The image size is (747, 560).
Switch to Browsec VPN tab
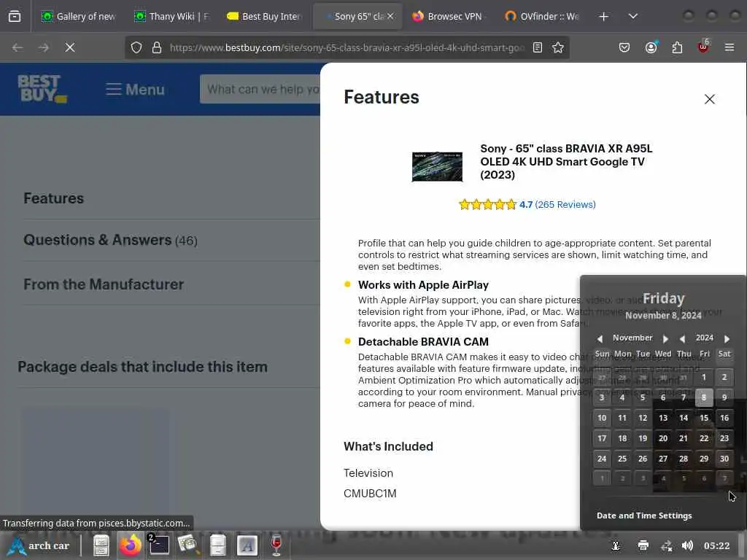click(448, 17)
